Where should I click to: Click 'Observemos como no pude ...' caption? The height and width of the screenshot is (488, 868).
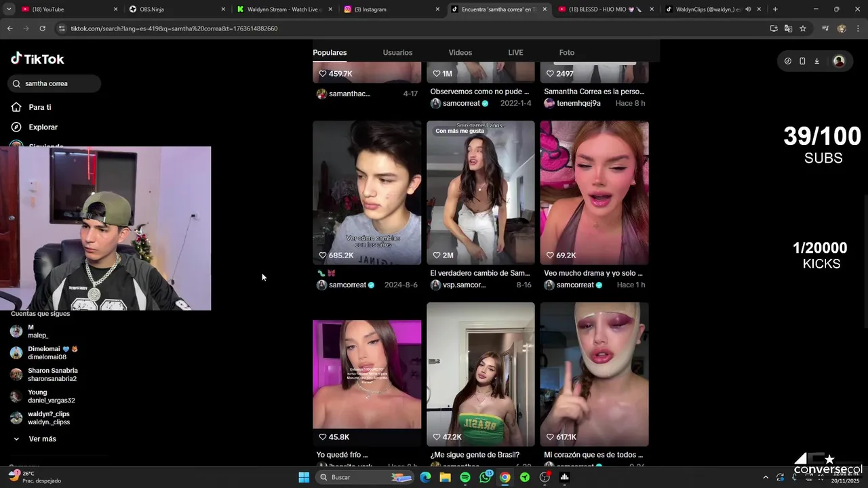[x=480, y=91]
